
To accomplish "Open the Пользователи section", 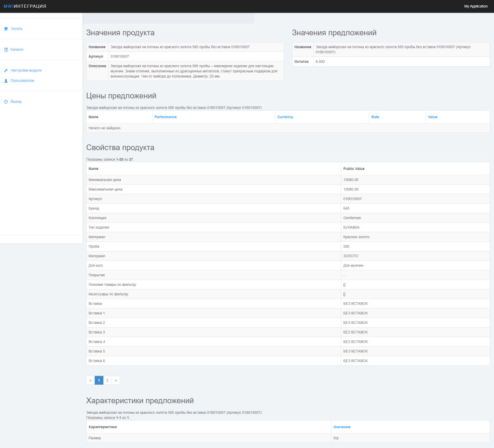I will [x=22, y=81].
